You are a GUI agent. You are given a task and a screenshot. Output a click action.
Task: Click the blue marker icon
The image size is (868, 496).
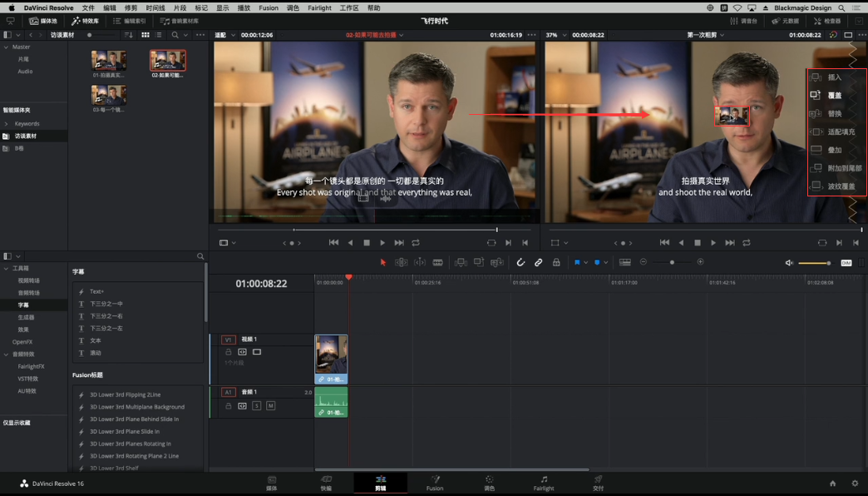(597, 262)
